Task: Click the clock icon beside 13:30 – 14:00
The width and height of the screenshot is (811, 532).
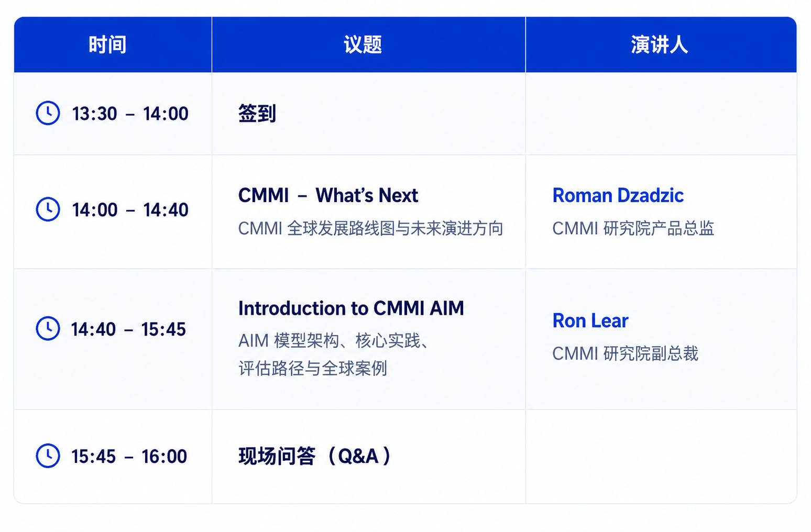Action: pos(48,113)
